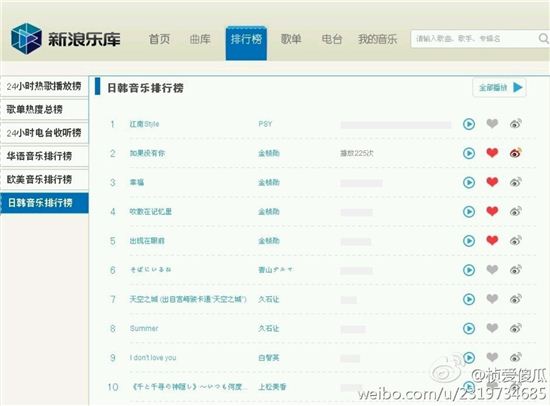Click the PSY artist link

click(x=265, y=124)
